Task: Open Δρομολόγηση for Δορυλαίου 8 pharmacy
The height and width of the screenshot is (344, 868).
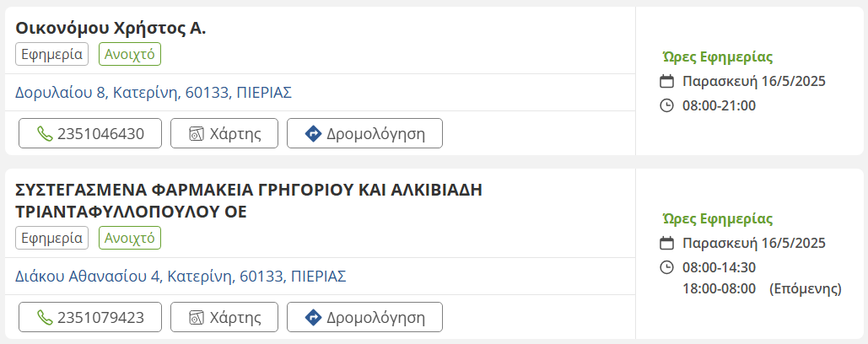Action: click(364, 133)
